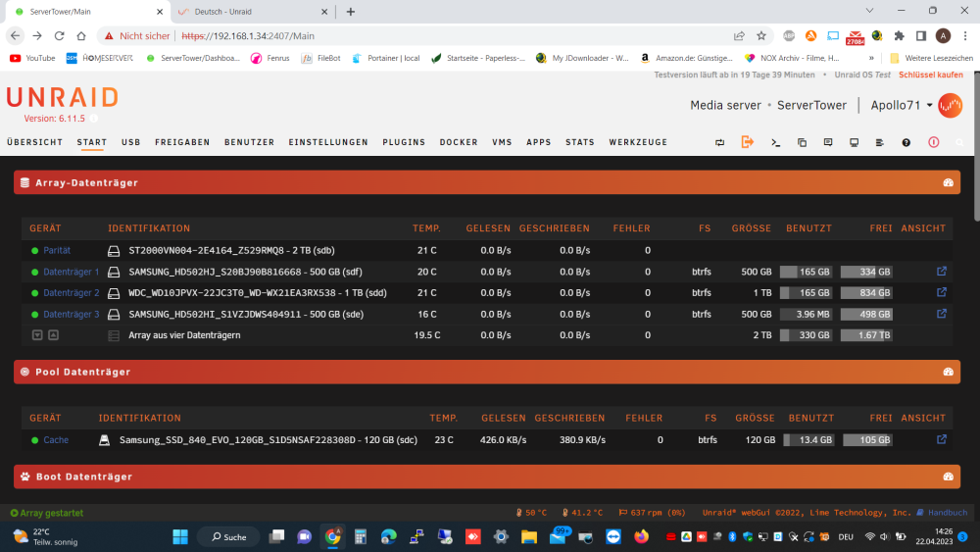Click the disk icon in the Parität row
The image size is (980, 552).
tap(113, 251)
